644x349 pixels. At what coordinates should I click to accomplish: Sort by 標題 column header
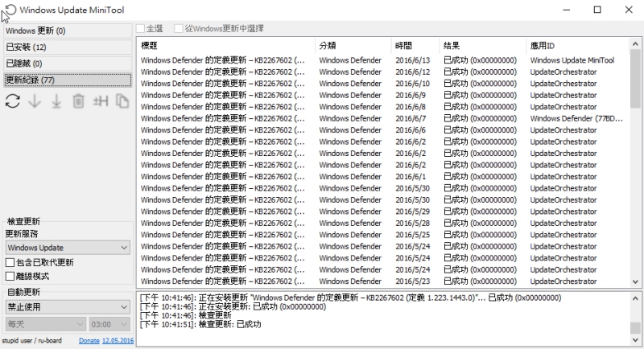pyautogui.click(x=226, y=46)
